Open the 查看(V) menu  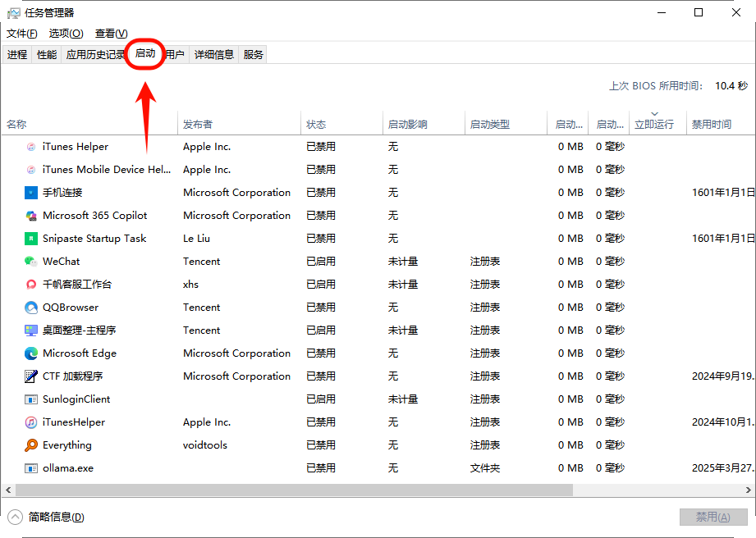tap(112, 34)
